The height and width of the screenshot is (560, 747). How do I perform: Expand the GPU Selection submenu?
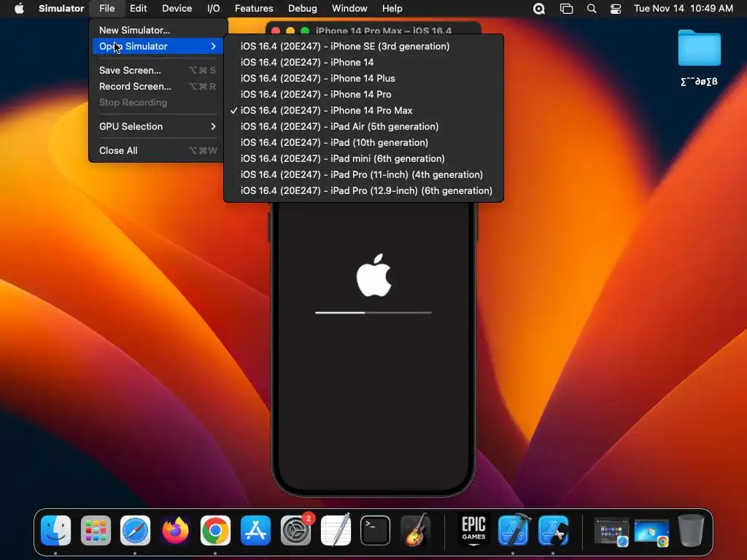pyautogui.click(x=158, y=126)
